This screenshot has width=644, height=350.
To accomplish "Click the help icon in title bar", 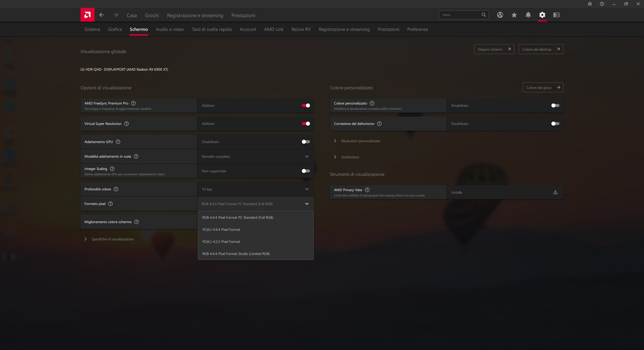I will click(x=602, y=4).
